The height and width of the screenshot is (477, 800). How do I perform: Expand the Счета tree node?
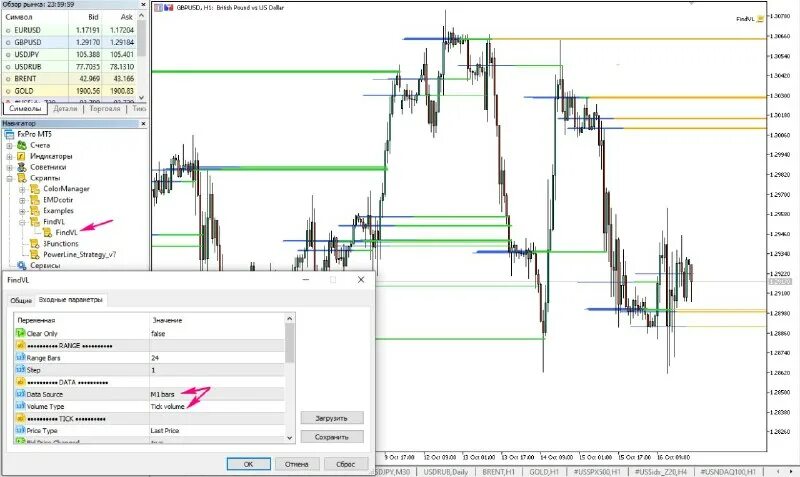click(9, 145)
